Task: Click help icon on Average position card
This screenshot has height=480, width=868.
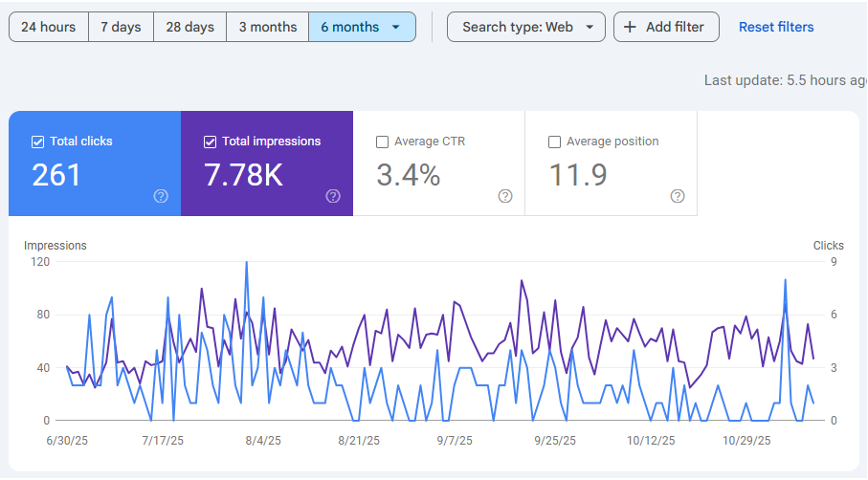Action: pyautogui.click(x=678, y=196)
